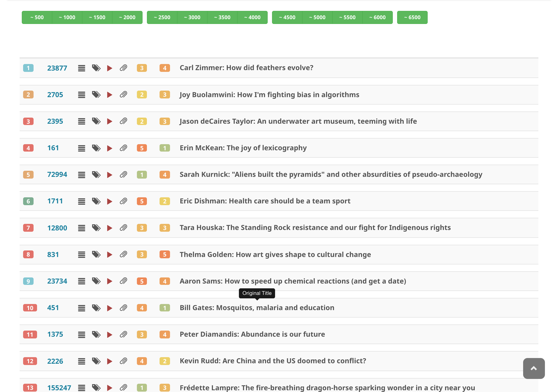Go to the ~ 4500 range

click(x=287, y=17)
